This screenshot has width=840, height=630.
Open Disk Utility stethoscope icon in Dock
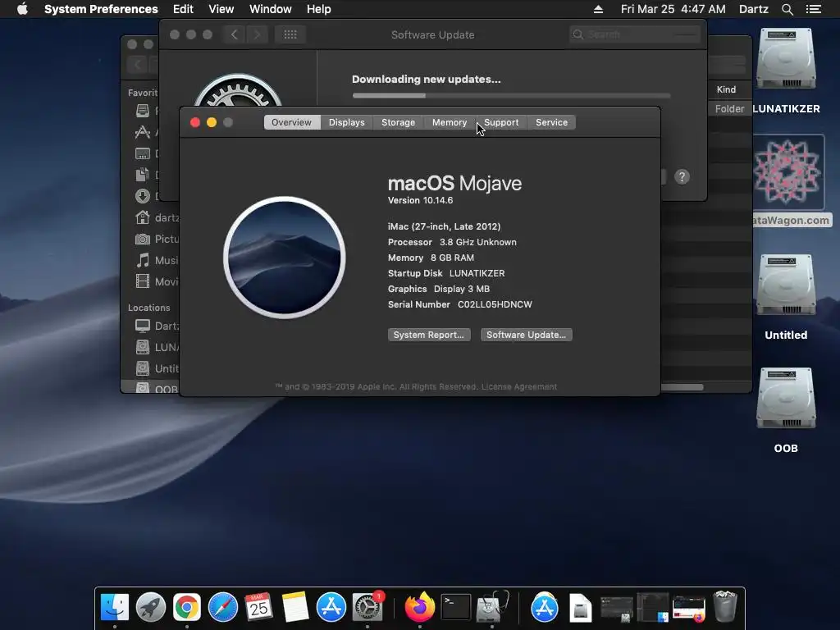click(492, 608)
